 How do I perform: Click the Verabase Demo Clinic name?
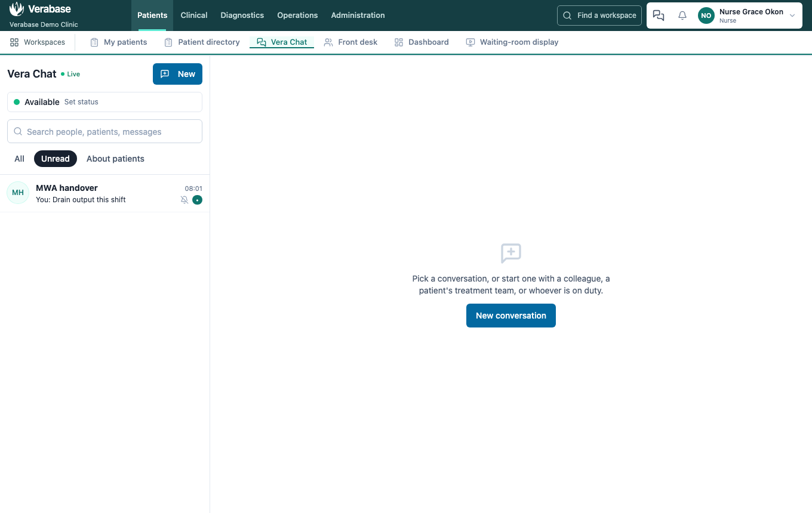tap(44, 24)
